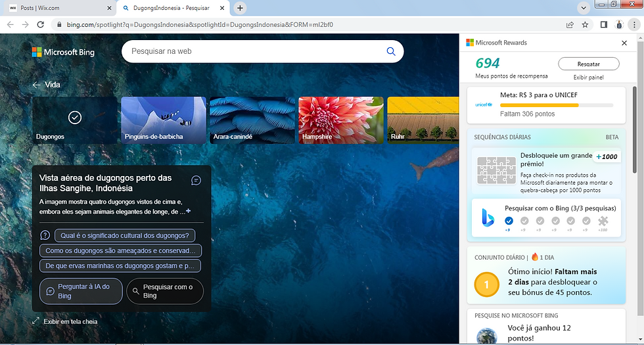This screenshot has width=644, height=345.
Task: Click the full screen arrows icon
Action: click(x=35, y=321)
